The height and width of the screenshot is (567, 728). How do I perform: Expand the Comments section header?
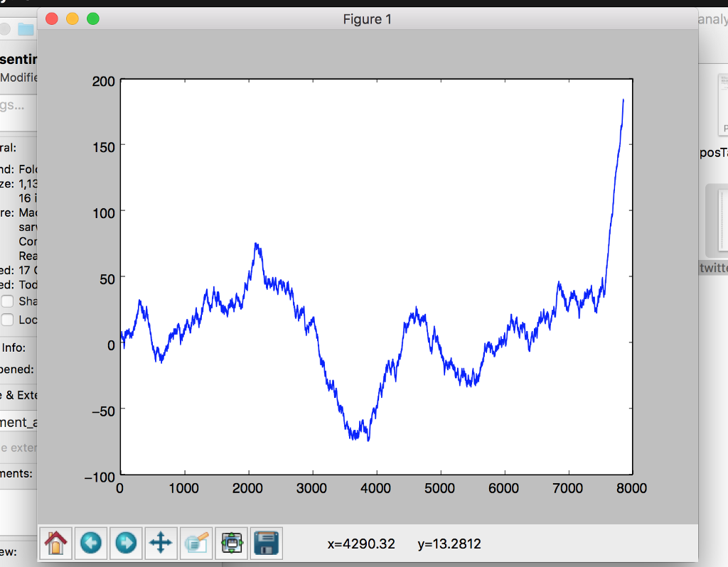click(x=17, y=473)
